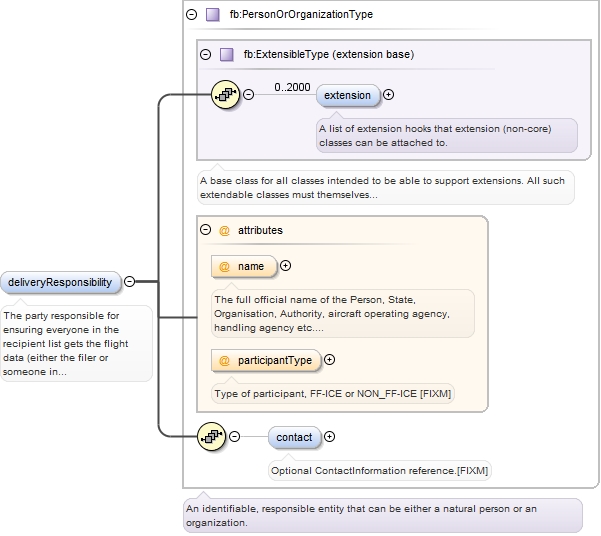The height and width of the screenshot is (536, 601).
Task: Expand the name attribute plus button
Action: tap(285, 266)
